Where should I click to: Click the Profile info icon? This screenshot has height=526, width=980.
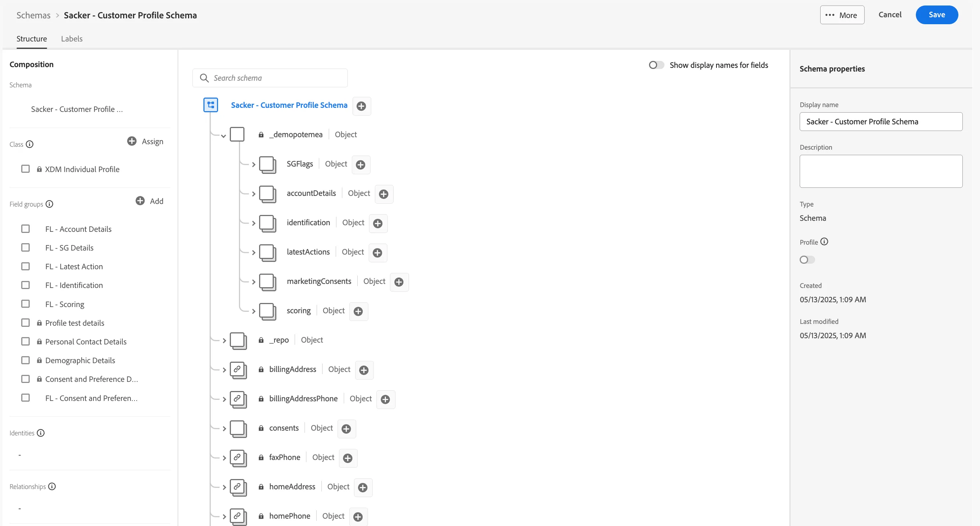pyautogui.click(x=824, y=241)
